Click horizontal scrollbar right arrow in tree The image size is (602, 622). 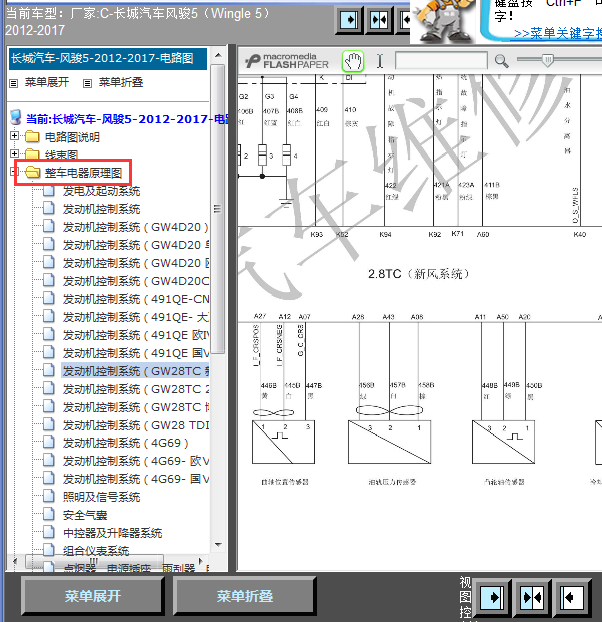(201, 561)
